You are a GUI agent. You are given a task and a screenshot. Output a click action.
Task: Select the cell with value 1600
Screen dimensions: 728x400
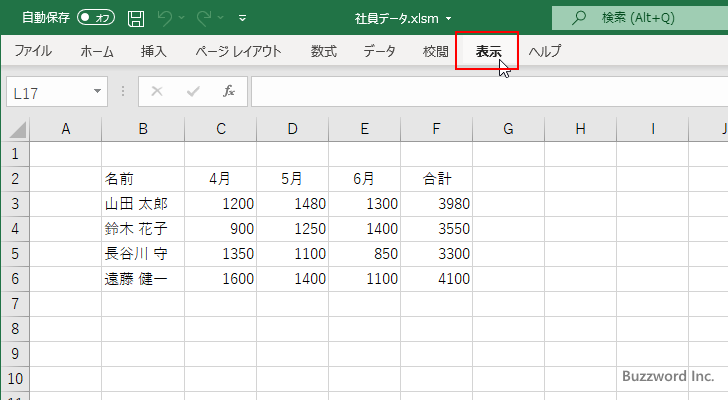coord(221,279)
